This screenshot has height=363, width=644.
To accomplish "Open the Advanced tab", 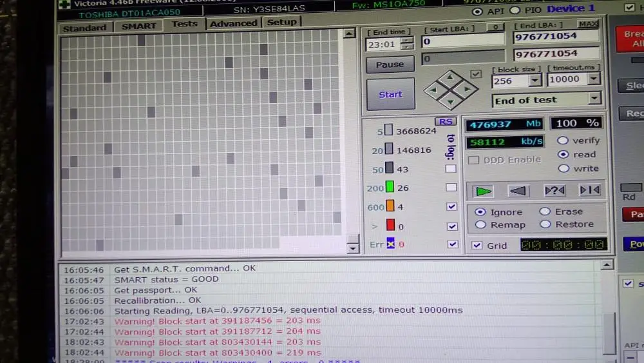I will coord(233,23).
